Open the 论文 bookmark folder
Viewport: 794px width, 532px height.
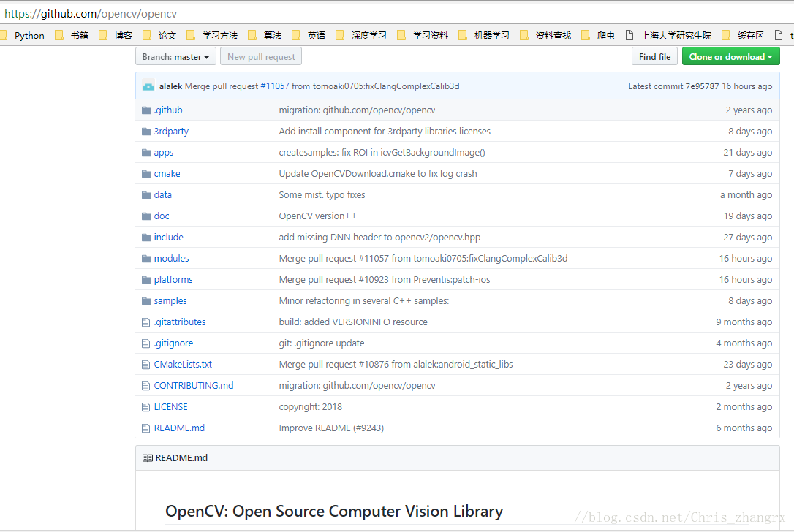tap(161, 35)
